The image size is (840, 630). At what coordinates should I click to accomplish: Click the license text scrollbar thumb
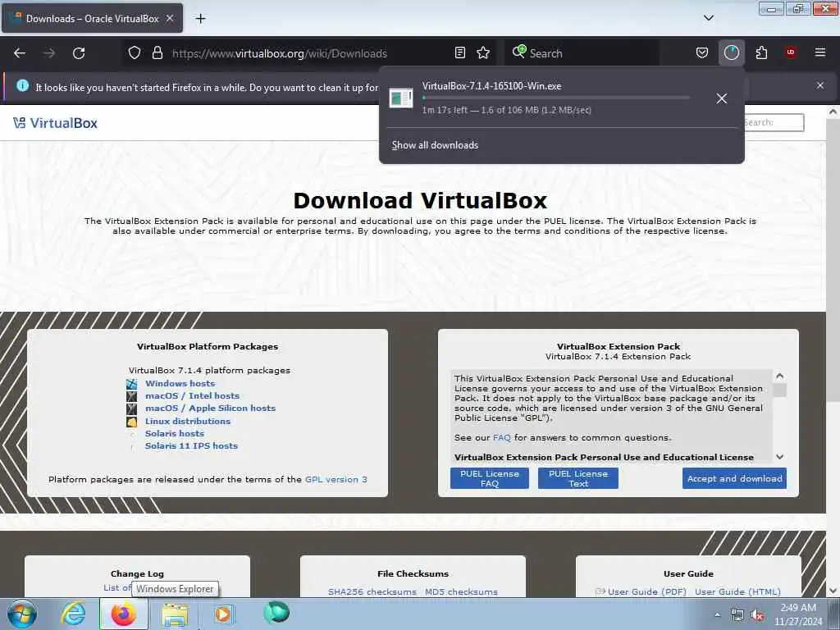tap(780, 390)
